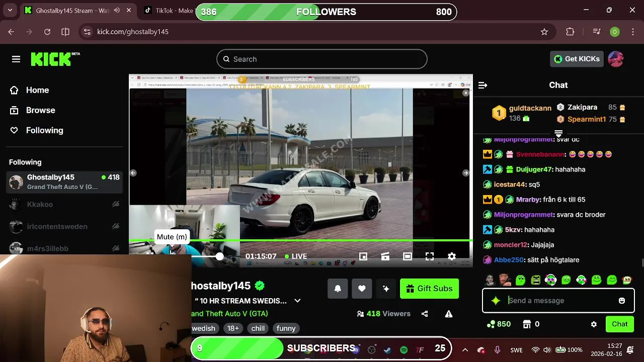The width and height of the screenshot is (644, 362).
Task: Pick the first streamer face emote
Action: [490, 280]
